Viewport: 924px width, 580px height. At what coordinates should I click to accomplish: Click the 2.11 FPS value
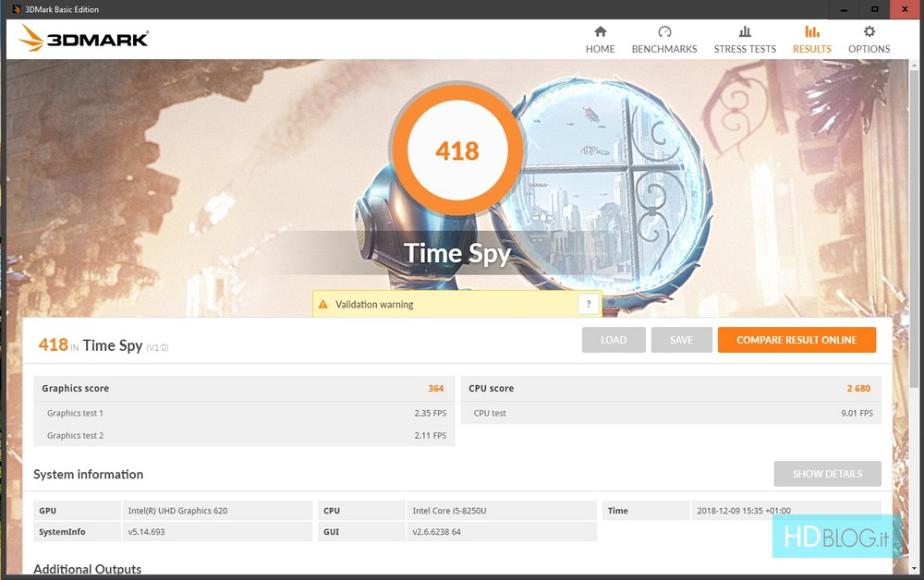(431, 436)
